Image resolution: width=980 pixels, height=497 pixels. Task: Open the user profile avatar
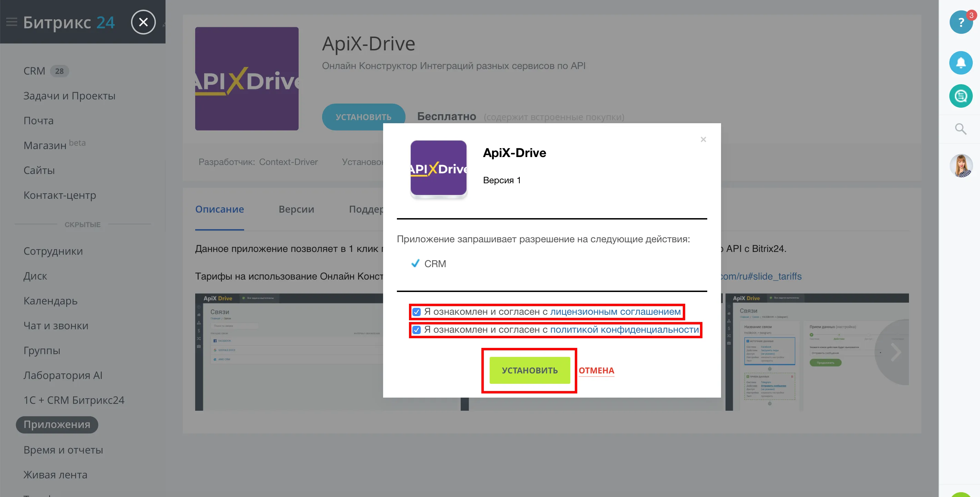click(961, 166)
